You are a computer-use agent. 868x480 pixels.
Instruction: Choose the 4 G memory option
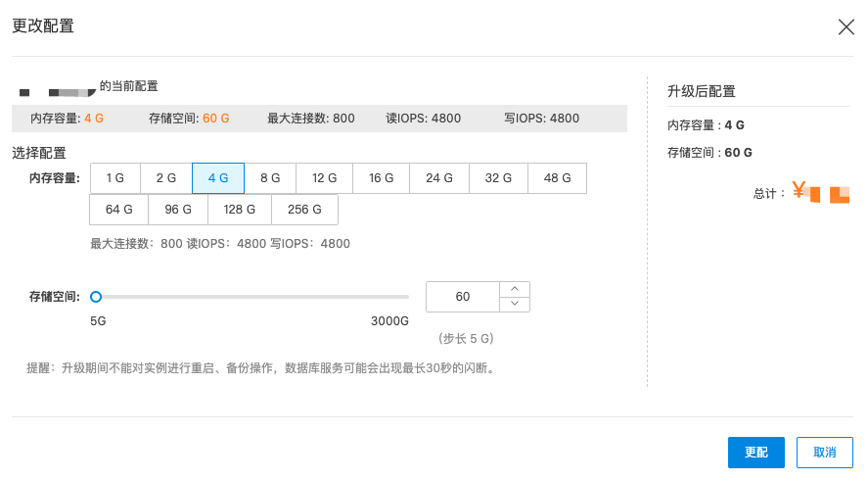tap(218, 178)
